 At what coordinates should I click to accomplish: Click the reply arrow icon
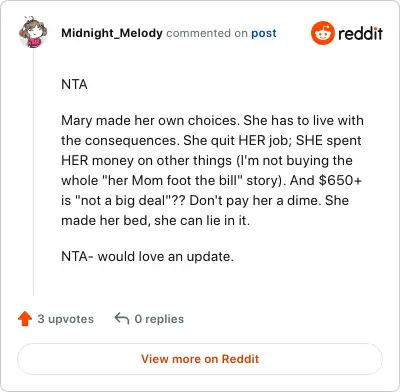(122, 318)
